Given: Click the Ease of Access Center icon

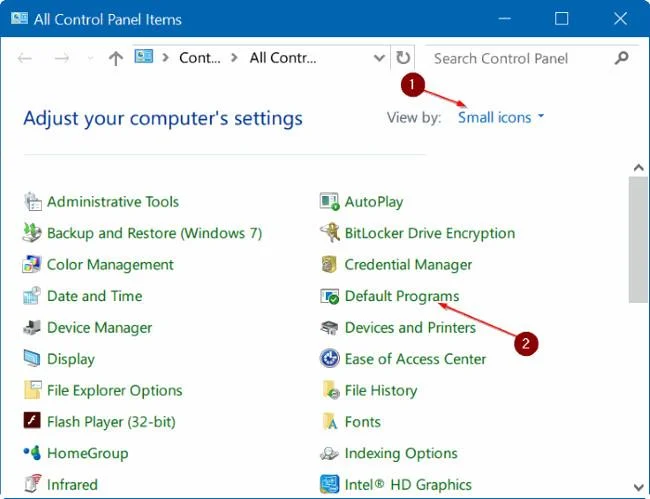Looking at the screenshot, I should click(x=330, y=359).
